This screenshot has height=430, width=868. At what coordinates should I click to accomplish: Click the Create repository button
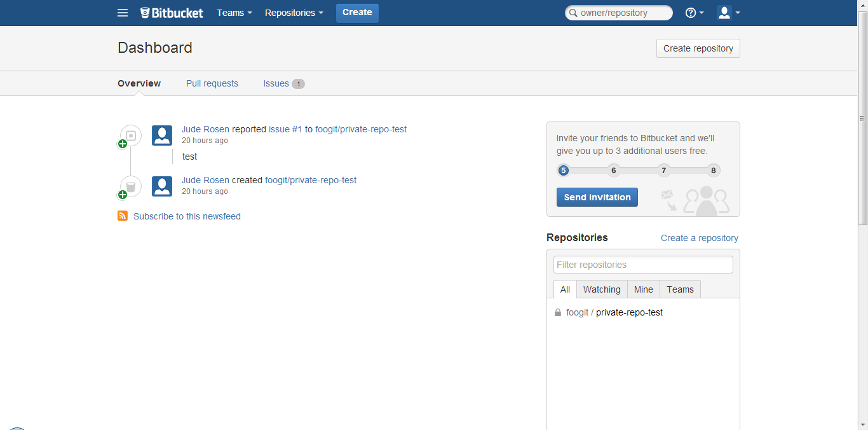[x=698, y=48]
